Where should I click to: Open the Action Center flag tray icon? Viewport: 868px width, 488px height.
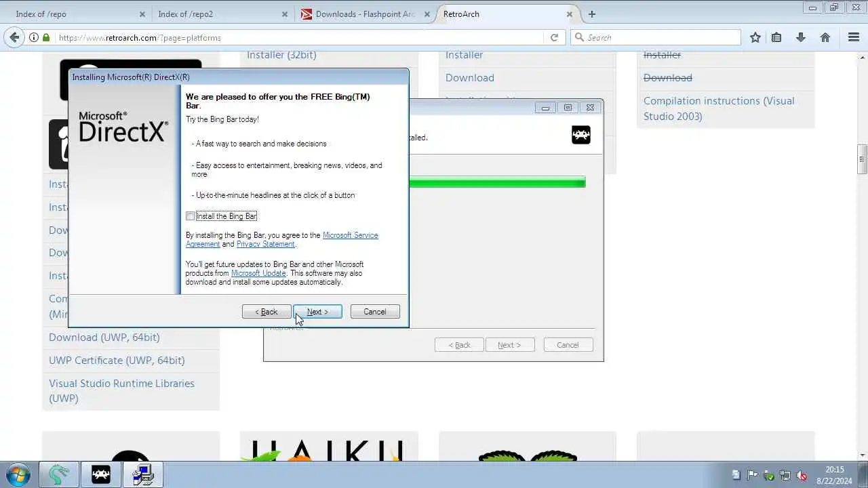click(x=753, y=475)
